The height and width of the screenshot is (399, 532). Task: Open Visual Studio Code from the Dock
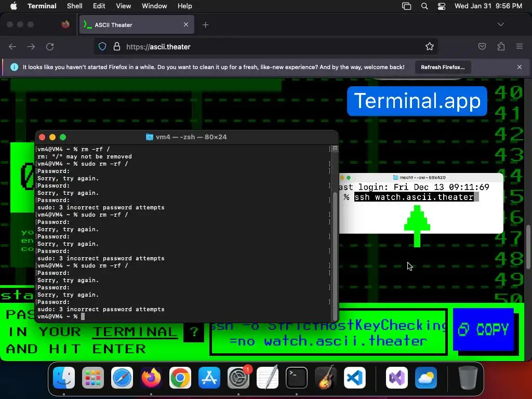point(355,378)
